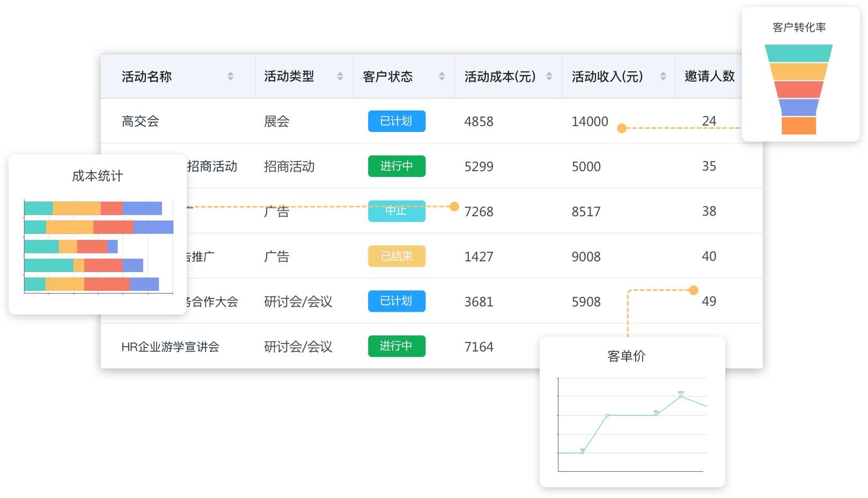Select the orange connector dot above 客单价 chart
The width and height of the screenshot is (868, 498).
[x=694, y=290]
